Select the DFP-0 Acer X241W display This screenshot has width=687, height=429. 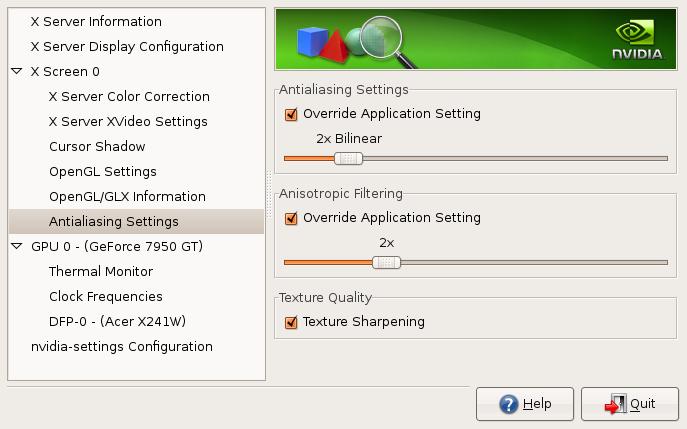[117, 321]
